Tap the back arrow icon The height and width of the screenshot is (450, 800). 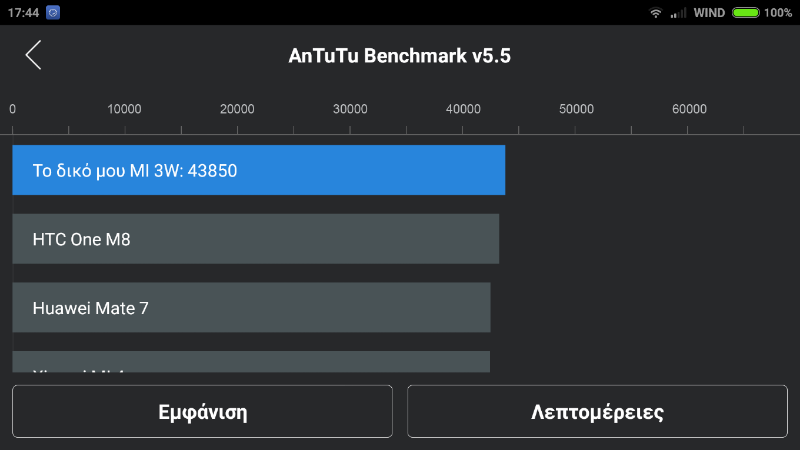(34, 55)
